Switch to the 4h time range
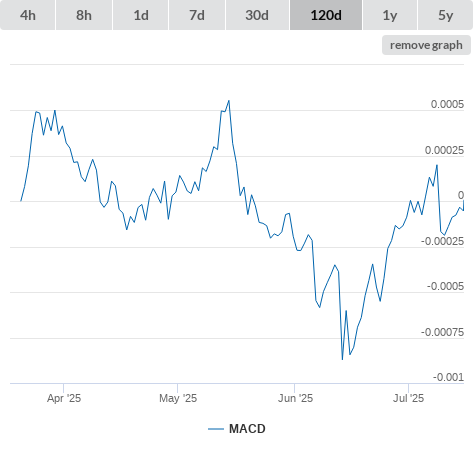 (x=28, y=15)
